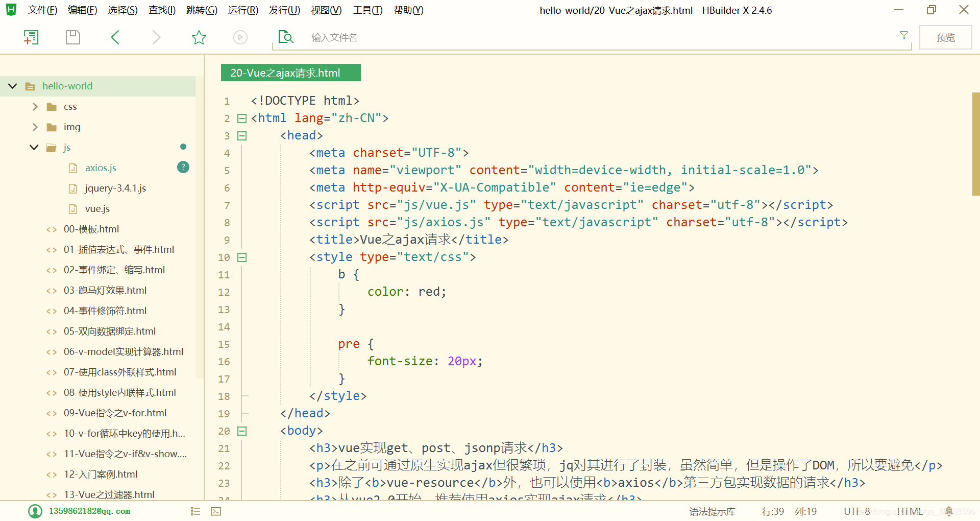This screenshot has height=521, width=980.
Task: Open 00-模板.html in the project tree
Action: [x=91, y=229]
